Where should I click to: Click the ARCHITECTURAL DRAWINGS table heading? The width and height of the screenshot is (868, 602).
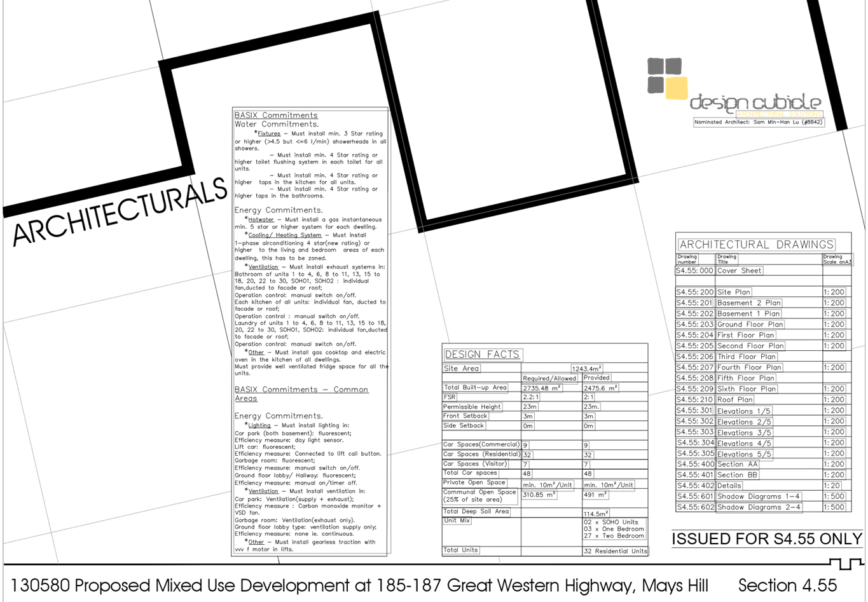(x=756, y=245)
